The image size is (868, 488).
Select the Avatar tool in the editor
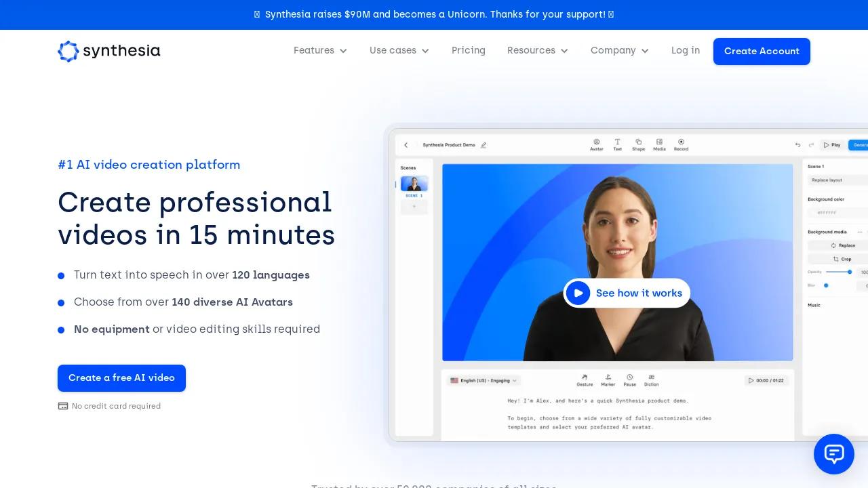tap(596, 145)
